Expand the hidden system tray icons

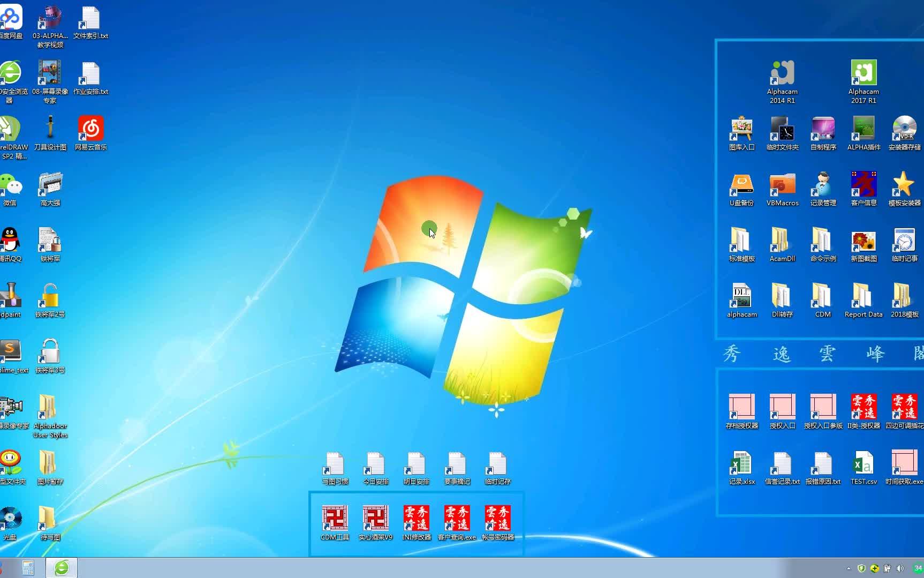[x=849, y=568]
